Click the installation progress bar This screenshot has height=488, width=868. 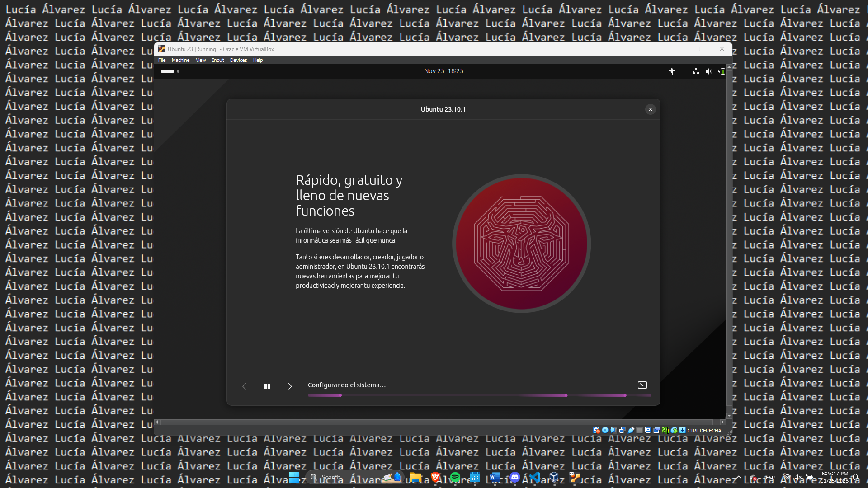[479, 395]
